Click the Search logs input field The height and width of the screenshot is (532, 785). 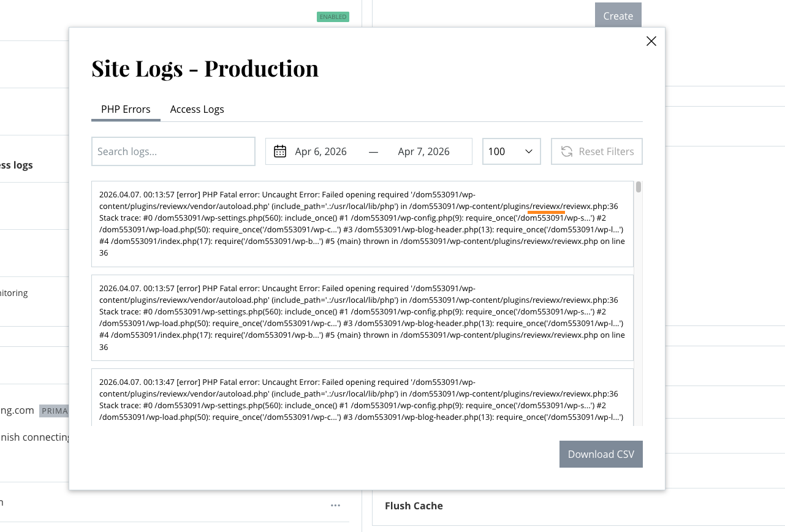tap(173, 151)
